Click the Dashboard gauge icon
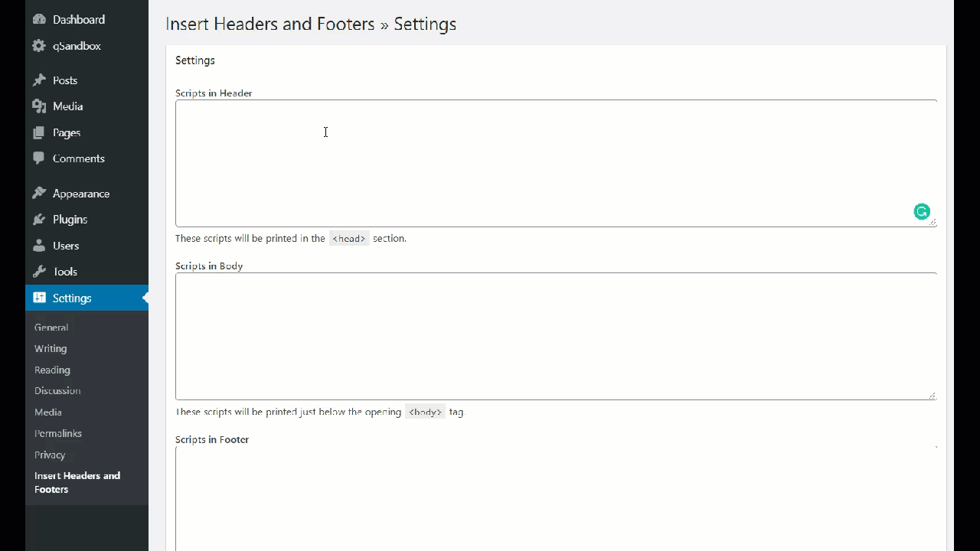The width and height of the screenshot is (980, 551). coord(39,19)
